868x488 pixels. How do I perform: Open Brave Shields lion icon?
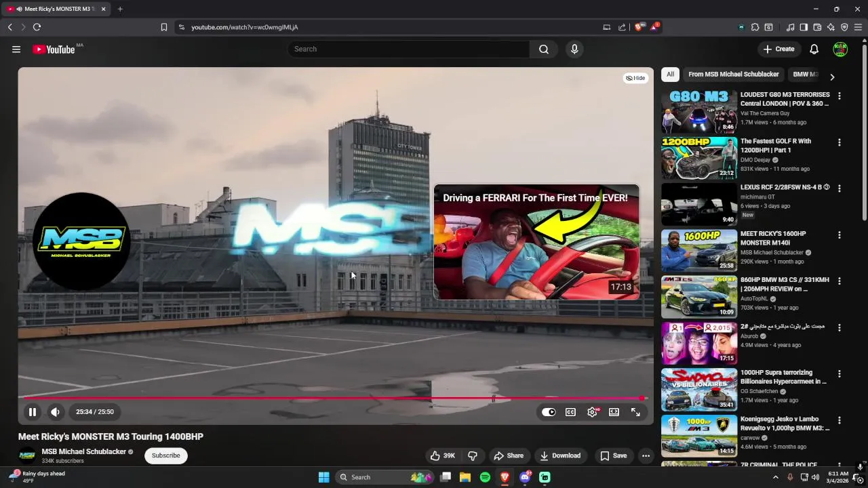pos(639,27)
